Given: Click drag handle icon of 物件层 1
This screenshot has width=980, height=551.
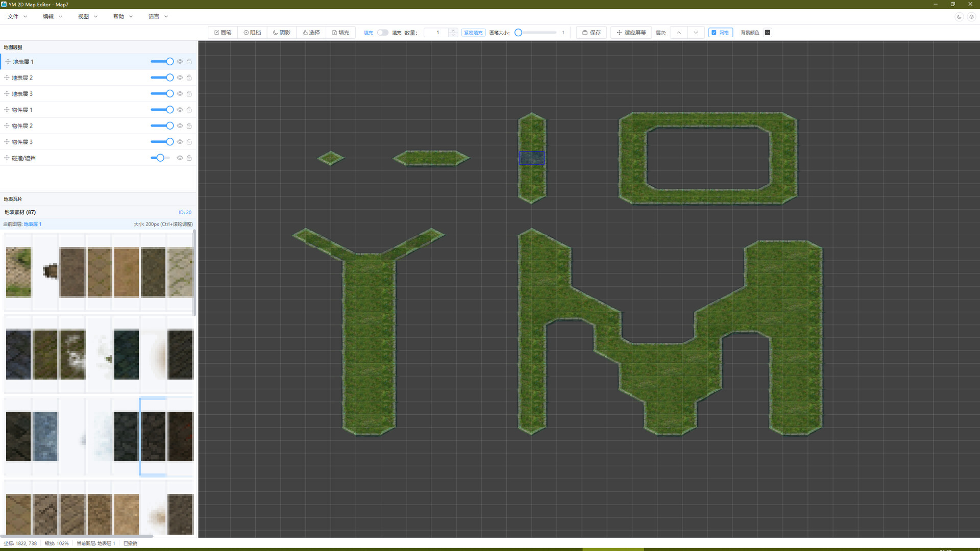Looking at the screenshot, I should (7, 110).
